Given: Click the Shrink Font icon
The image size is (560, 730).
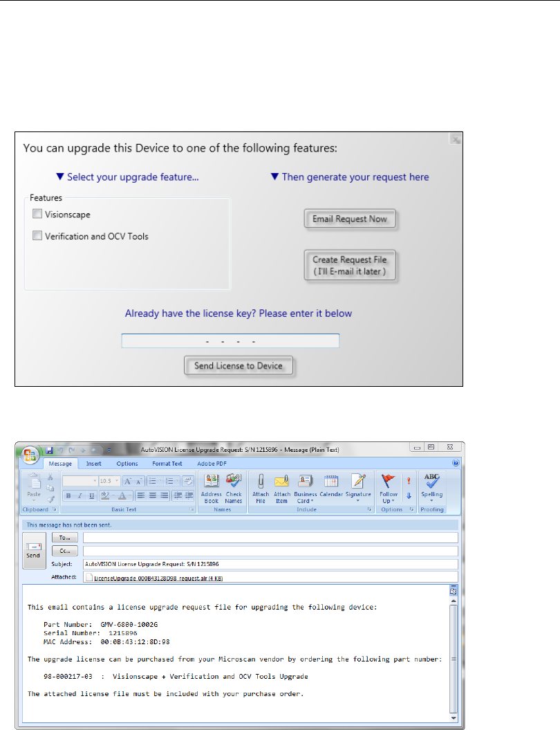Looking at the screenshot, I should tap(138, 481).
